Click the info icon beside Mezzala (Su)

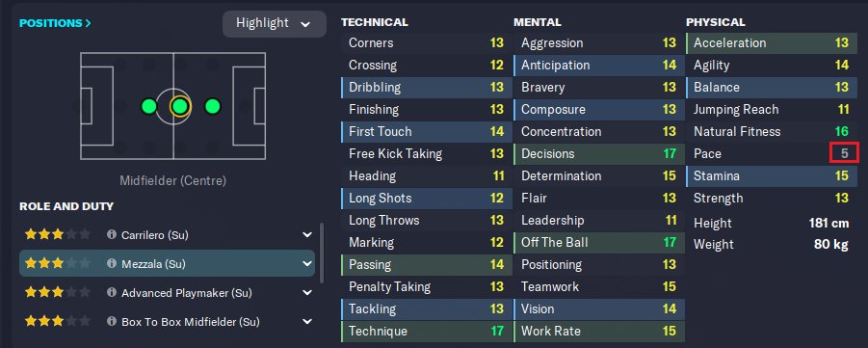pyautogui.click(x=111, y=263)
